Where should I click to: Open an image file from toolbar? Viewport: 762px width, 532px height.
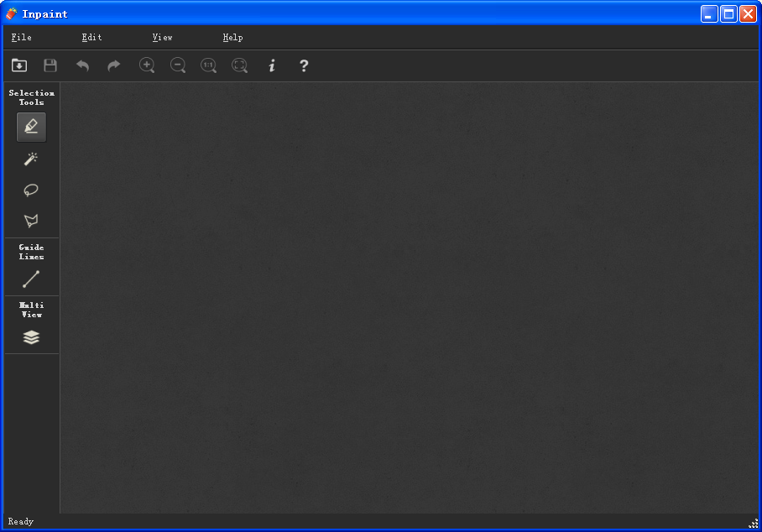[19, 65]
